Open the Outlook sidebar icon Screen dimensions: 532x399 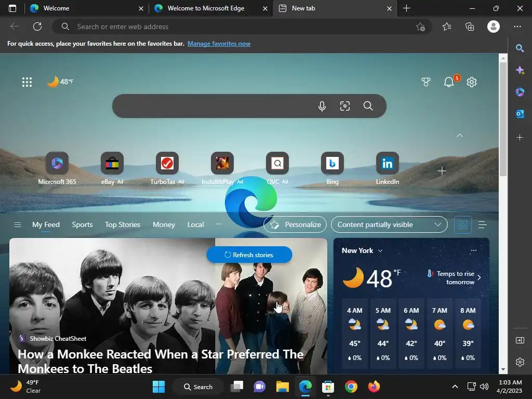[520, 114]
